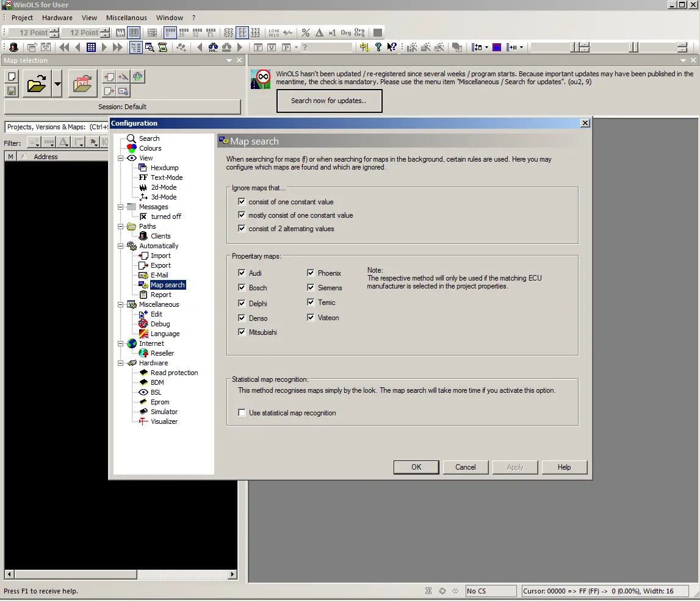Screen dimensions: 700x602
Task: Open the Map selection panel dropdown arrow
Action: pyautogui.click(x=229, y=60)
